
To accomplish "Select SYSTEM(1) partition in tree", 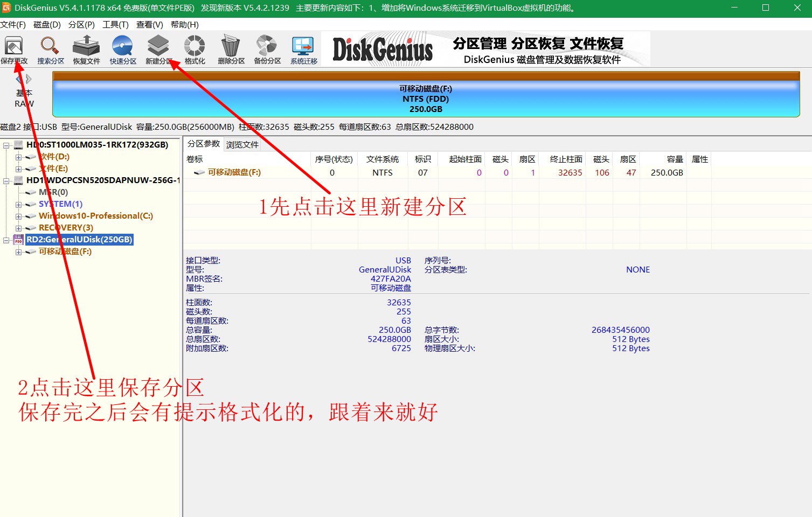I will pyautogui.click(x=60, y=204).
